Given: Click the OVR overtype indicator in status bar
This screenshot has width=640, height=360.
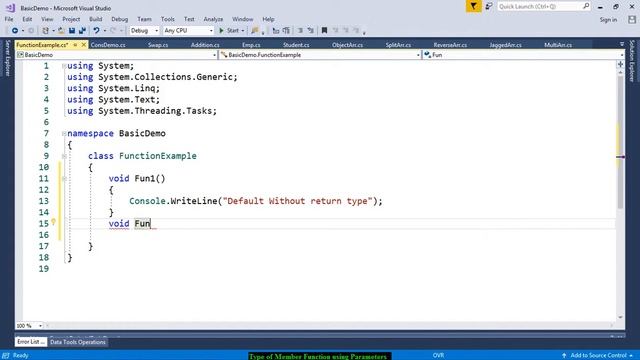Looking at the screenshot, I should click(x=438, y=356).
